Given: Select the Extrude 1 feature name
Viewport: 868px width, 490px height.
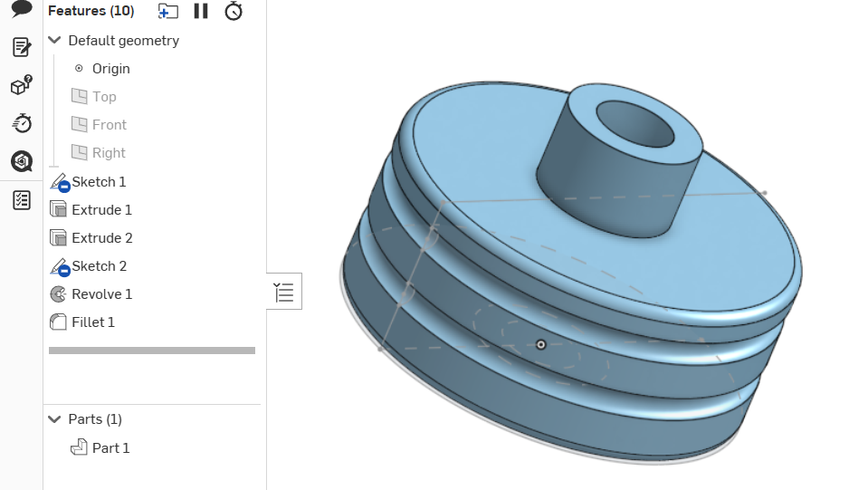Looking at the screenshot, I should click(102, 210).
